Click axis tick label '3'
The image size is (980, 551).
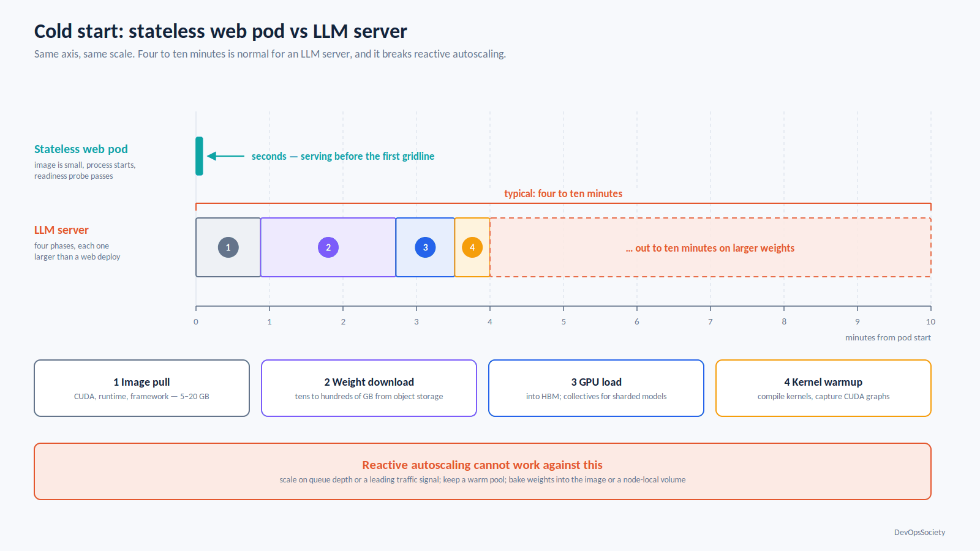[417, 321]
